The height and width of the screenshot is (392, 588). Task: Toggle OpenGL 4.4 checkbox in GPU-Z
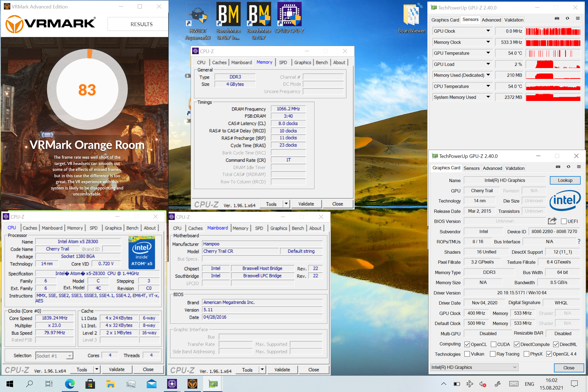(x=549, y=354)
